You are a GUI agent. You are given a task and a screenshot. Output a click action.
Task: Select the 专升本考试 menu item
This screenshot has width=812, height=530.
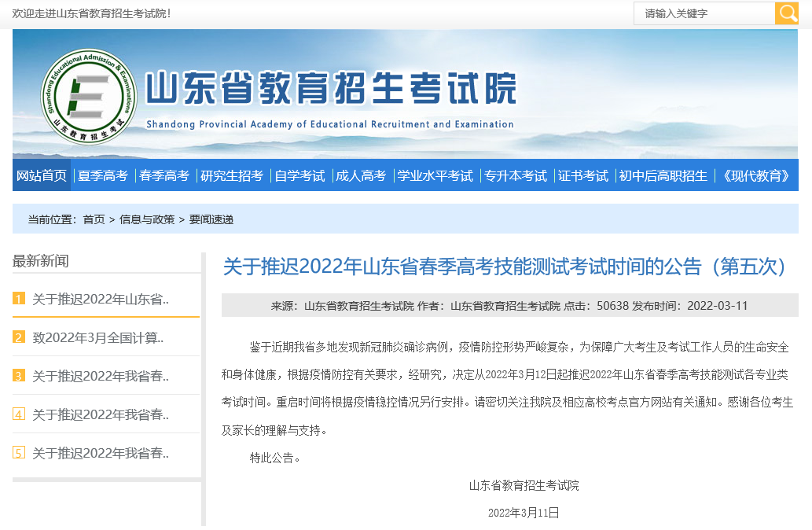click(x=515, y=175)
